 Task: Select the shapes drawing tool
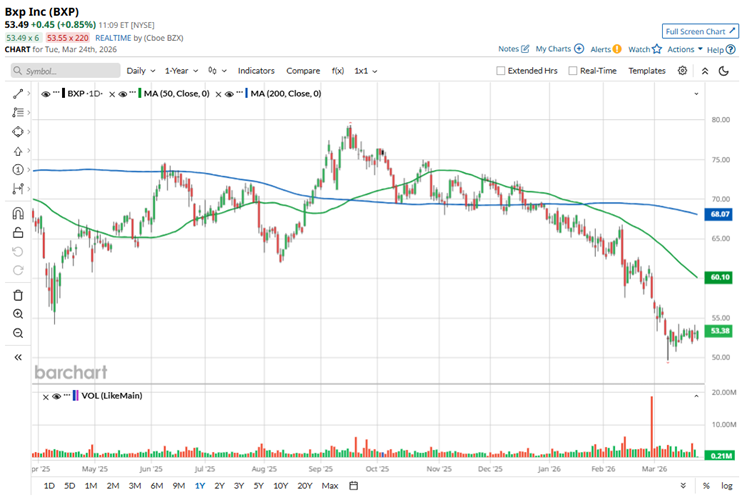pyautogui.click(x=18, y=131)
